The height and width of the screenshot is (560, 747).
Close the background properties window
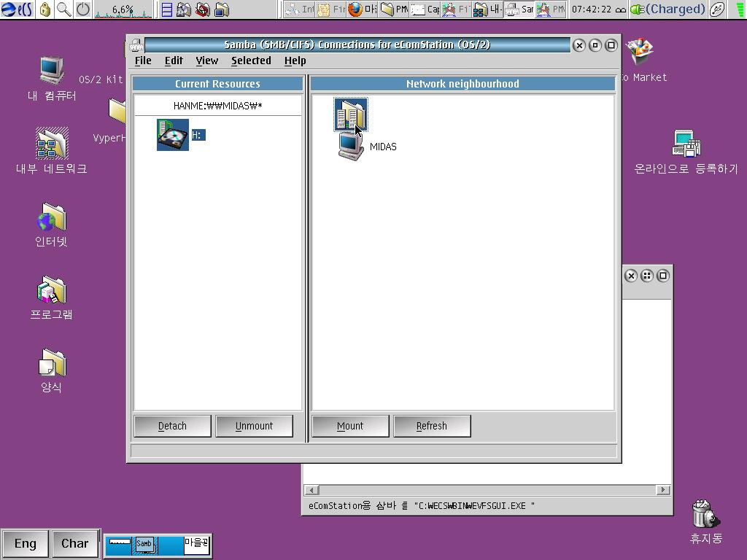click(631, 276)
